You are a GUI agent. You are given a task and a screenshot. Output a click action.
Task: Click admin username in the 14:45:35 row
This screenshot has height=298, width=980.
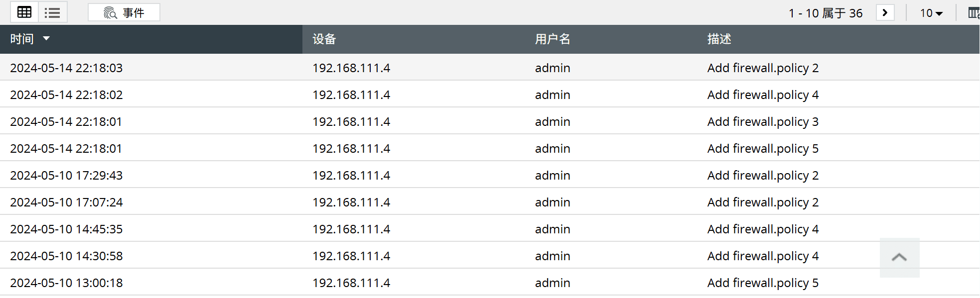pyautogui.click(x=553, y=229)
